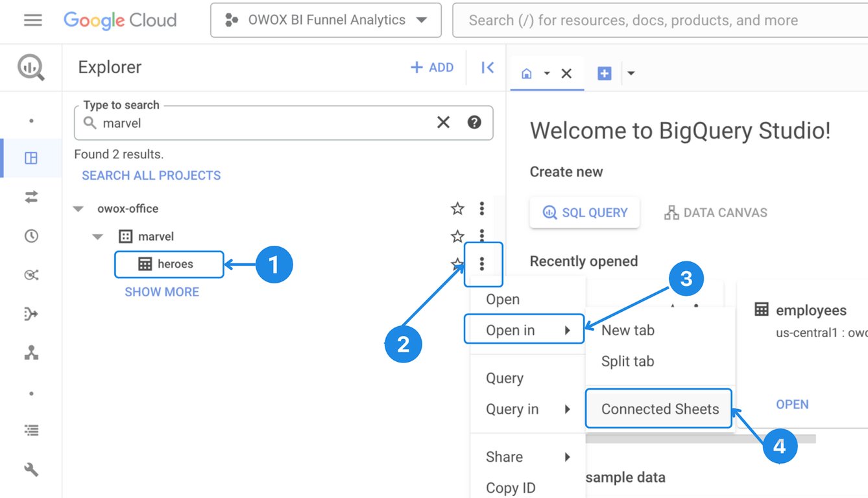Expand the Share submenu
The image size is (868, 498).
point(527,457)
